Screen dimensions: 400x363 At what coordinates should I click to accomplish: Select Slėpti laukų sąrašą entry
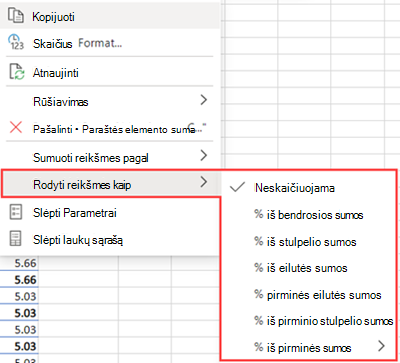click(110, 239)
